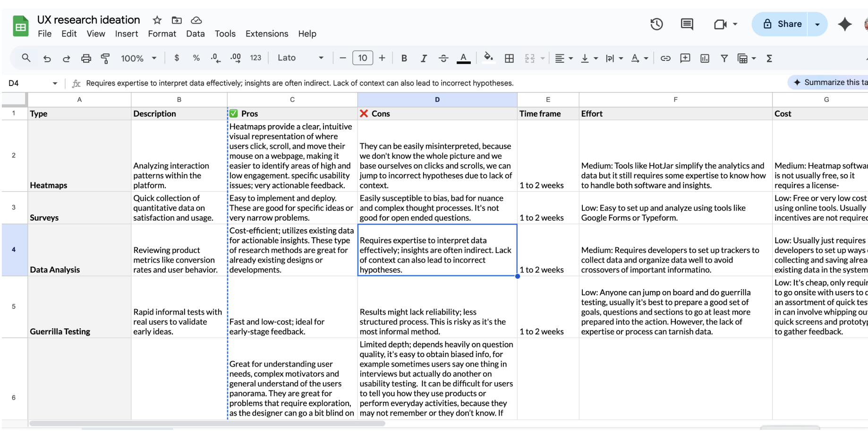868x444 pixels.
Task: Create a filter
Action: point(724,58)
